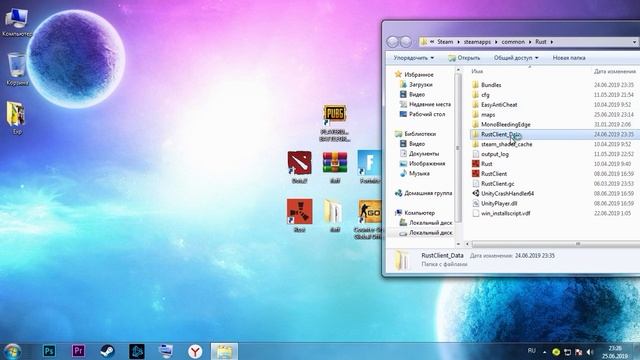Switch to Explorer window in taskbar

(x=224, y=351)
